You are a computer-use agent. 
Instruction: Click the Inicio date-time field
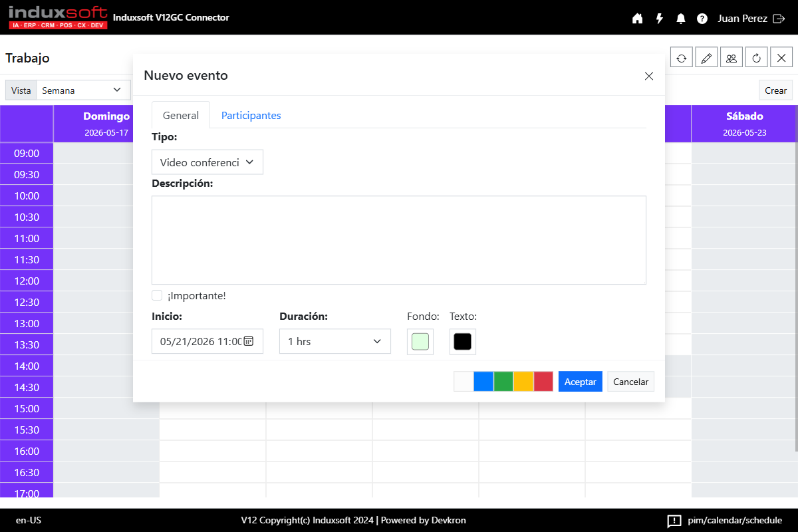coord(207,341)
